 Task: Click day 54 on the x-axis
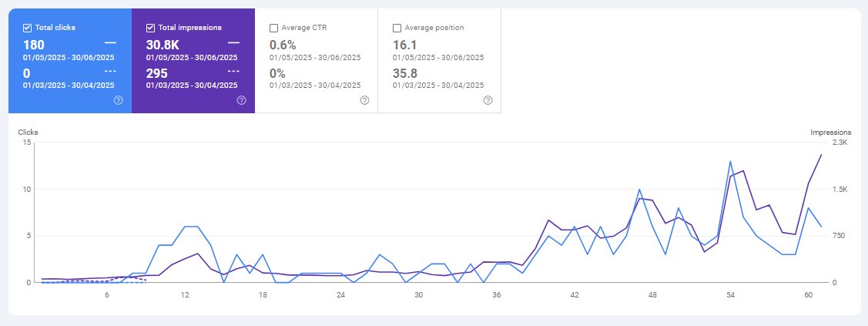coord(731,295)
